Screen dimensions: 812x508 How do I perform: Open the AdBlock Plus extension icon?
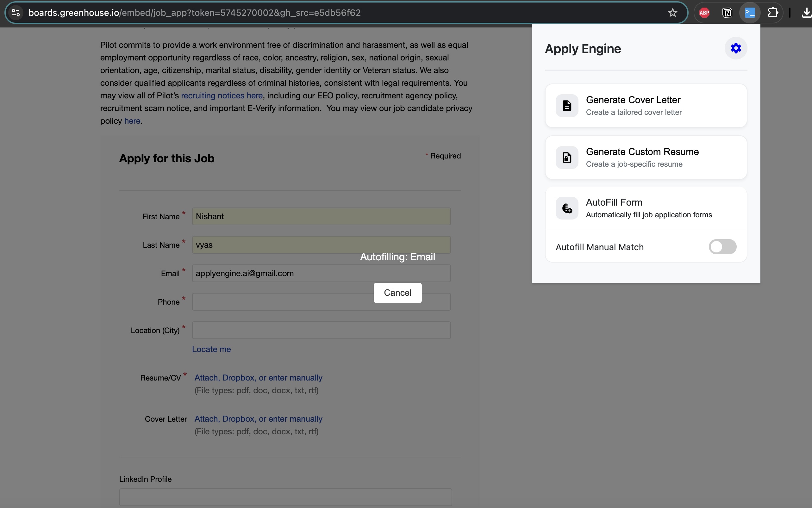point(704,13)
